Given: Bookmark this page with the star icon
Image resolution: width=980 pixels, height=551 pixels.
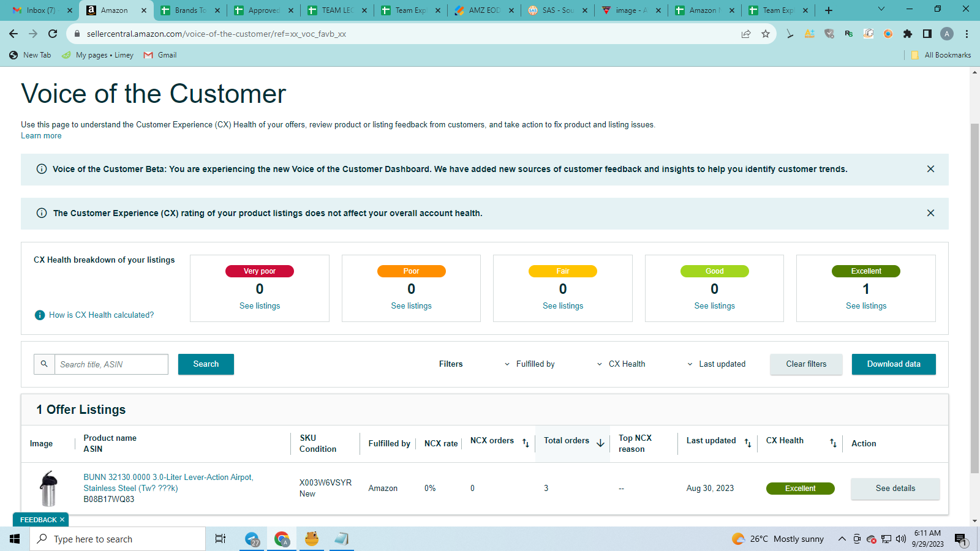Looking at the screenshot, I should (x=766, y=34).
